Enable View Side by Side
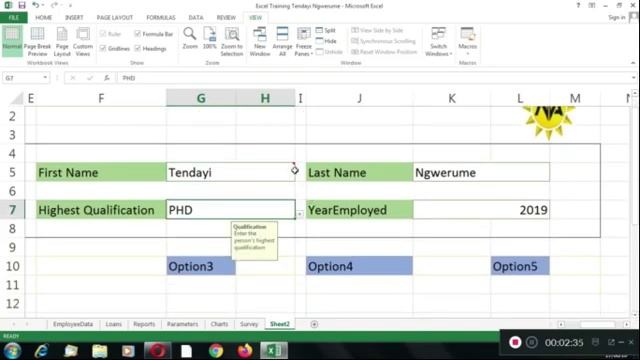The image size is (640, 360). [377, 30]
